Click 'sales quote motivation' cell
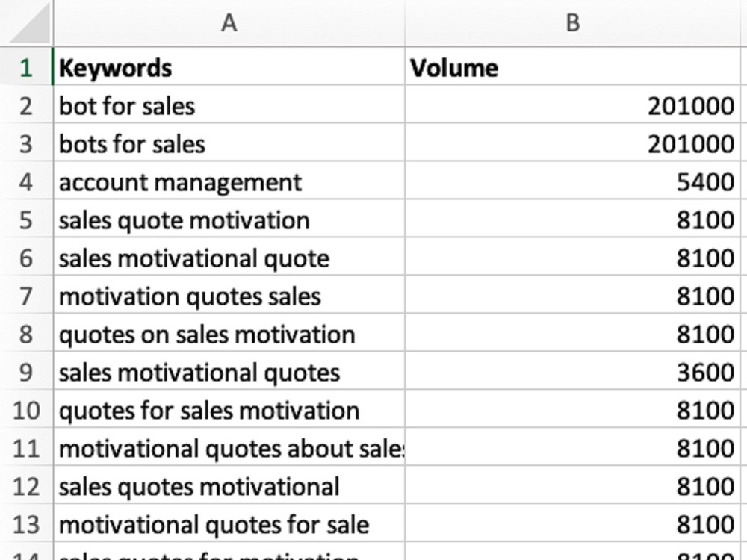 click(x=229, y=219)
